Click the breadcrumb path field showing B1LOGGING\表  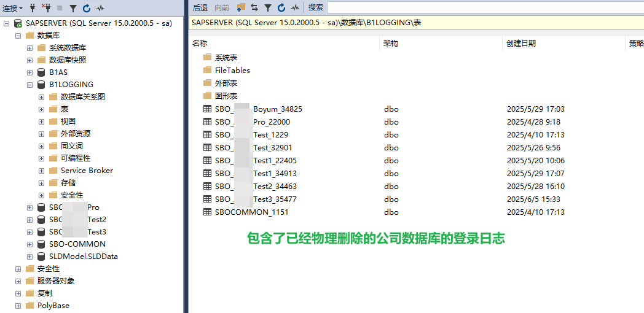pos(416,23)
